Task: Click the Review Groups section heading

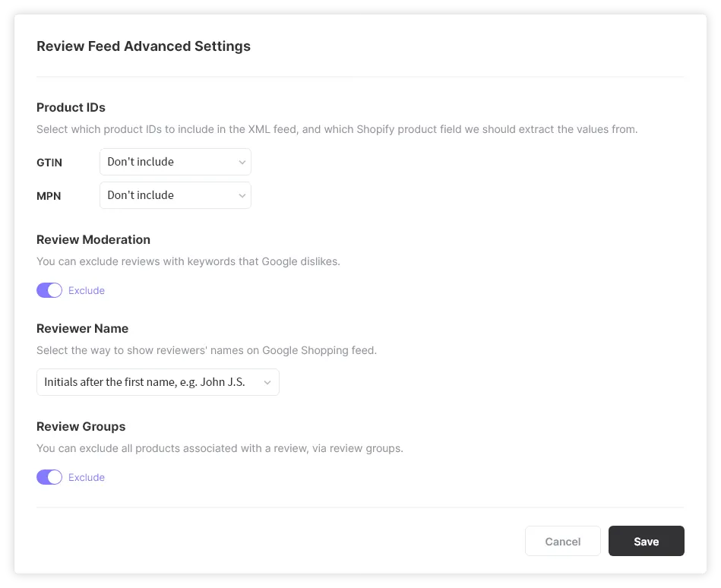Action: pyautogui.click(x=81, y=426)
